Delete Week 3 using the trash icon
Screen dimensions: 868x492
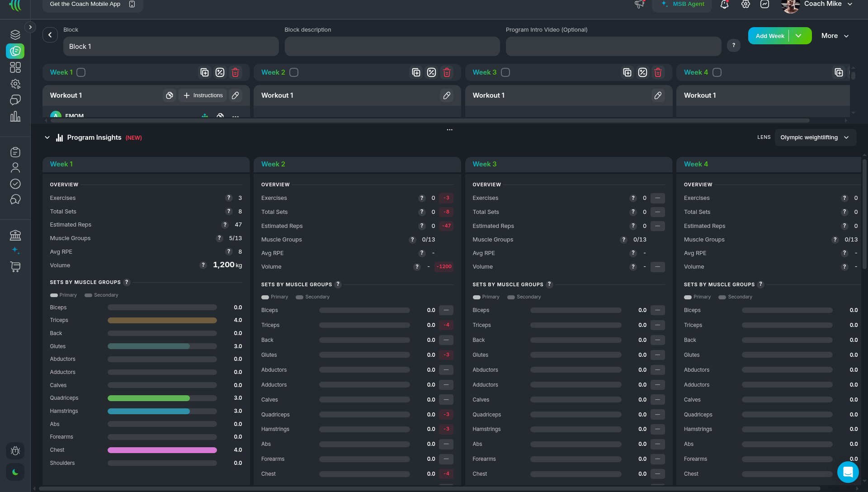coord(658,72)
